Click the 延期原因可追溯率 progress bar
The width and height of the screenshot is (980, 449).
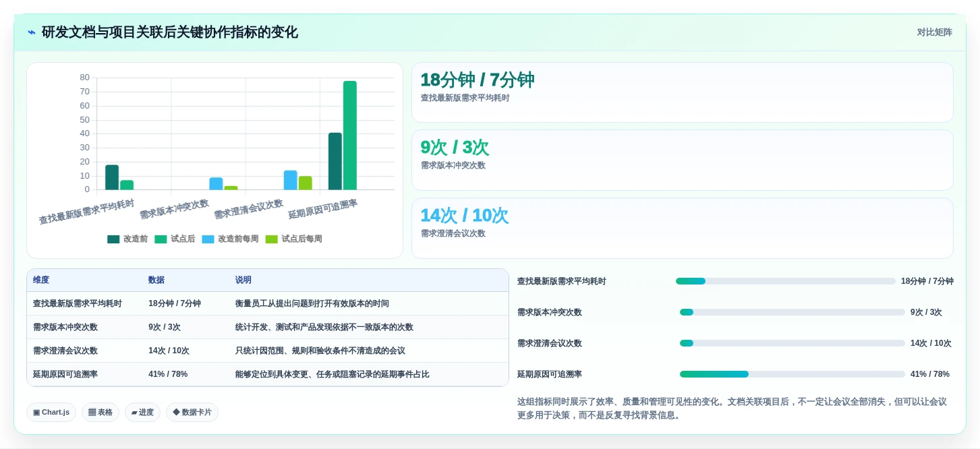coord(792,374)
